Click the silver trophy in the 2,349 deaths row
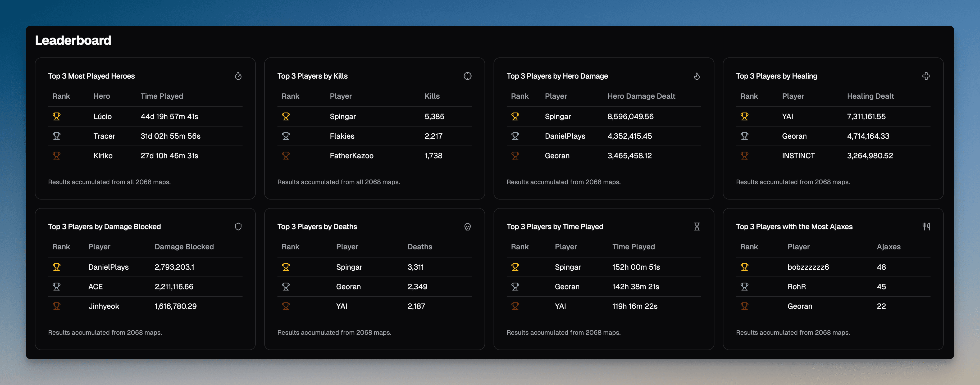This screenshot has height=385, width=980. [286, 287]
